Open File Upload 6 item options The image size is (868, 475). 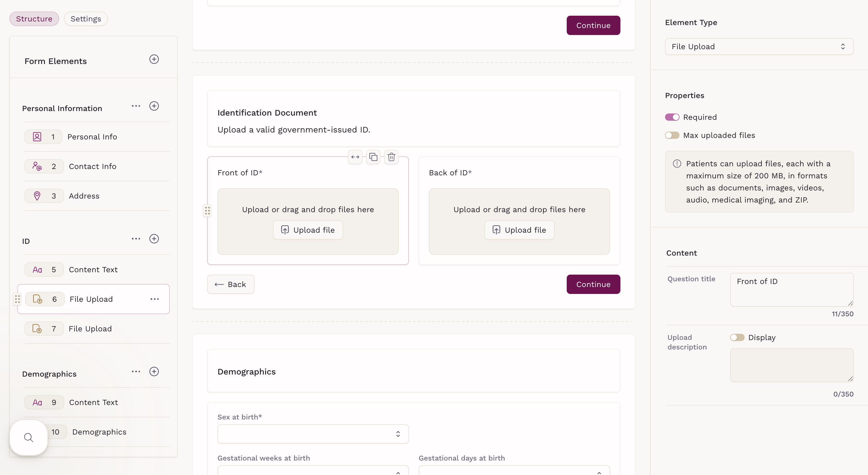coord(155,299)
